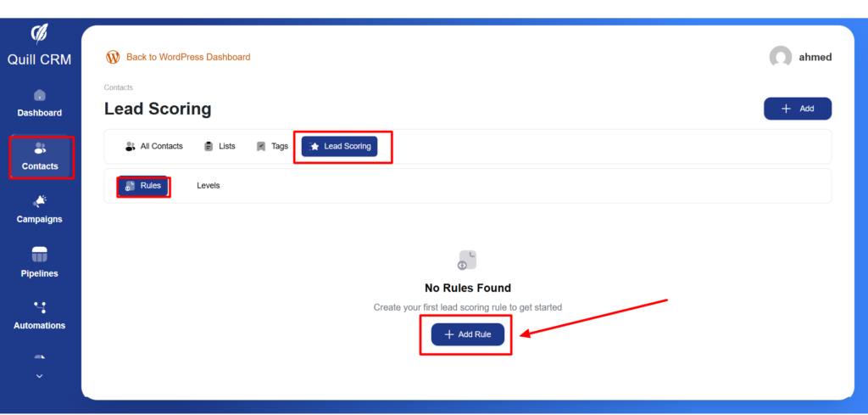Viewport: 868px width, 415px height.
Task: Click the WordPress logo icon
Action: [x=113, y=57]
